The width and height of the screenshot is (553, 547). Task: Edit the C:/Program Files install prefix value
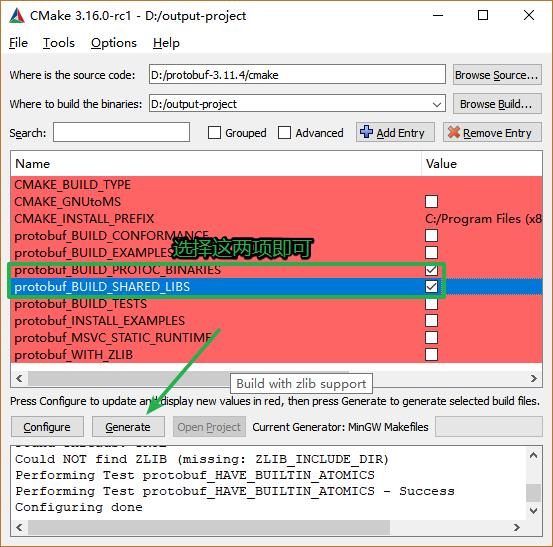pyautogui.click(x=482, y=219)
